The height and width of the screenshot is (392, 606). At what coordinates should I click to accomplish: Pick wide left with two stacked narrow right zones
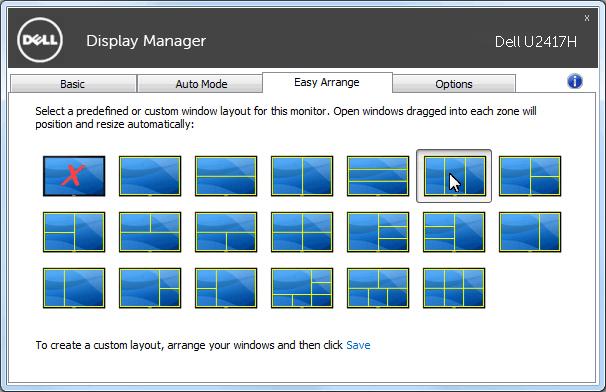coord(150,288)
